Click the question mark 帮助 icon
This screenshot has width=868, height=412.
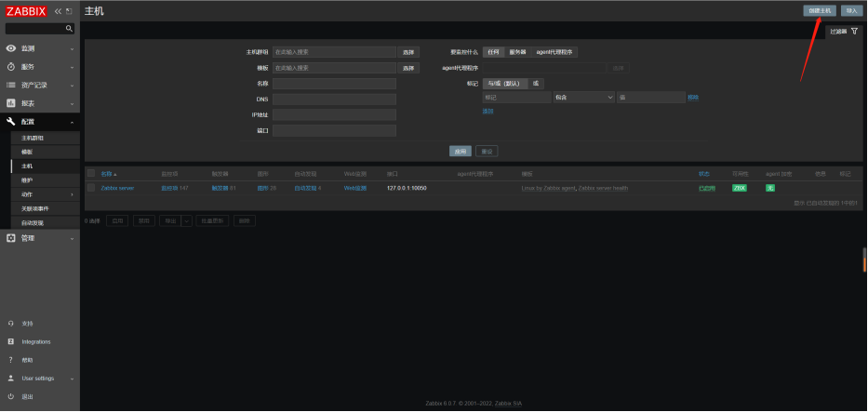click(10, 360)
